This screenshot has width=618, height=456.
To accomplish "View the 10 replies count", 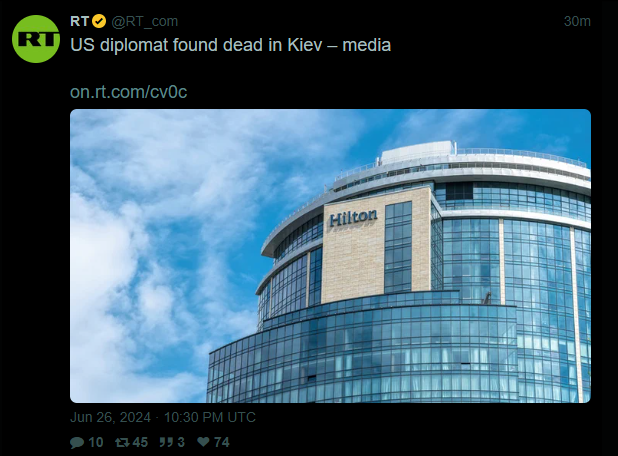I will (x=96, y=443).
